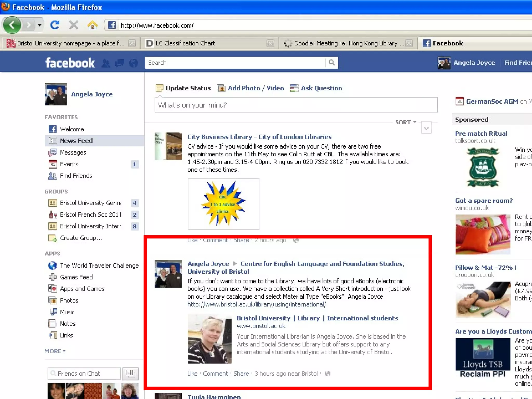Viewport: 532px width, 399px height.
Task: Toggle chat sidebar icon beside Friends on Chat
Action: point(130,373)
